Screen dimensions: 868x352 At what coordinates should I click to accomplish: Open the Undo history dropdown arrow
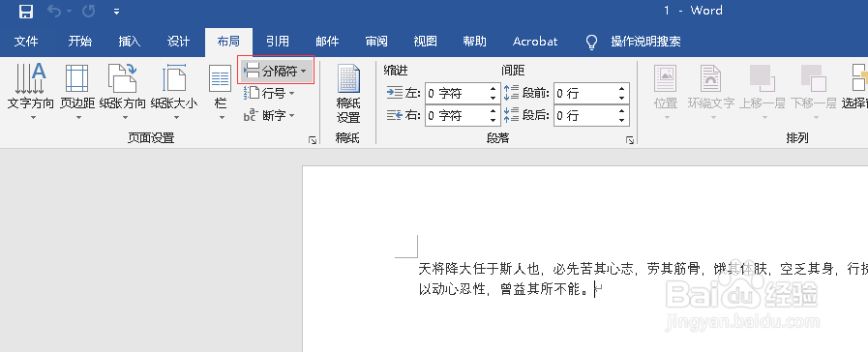(x=70, y=11)
